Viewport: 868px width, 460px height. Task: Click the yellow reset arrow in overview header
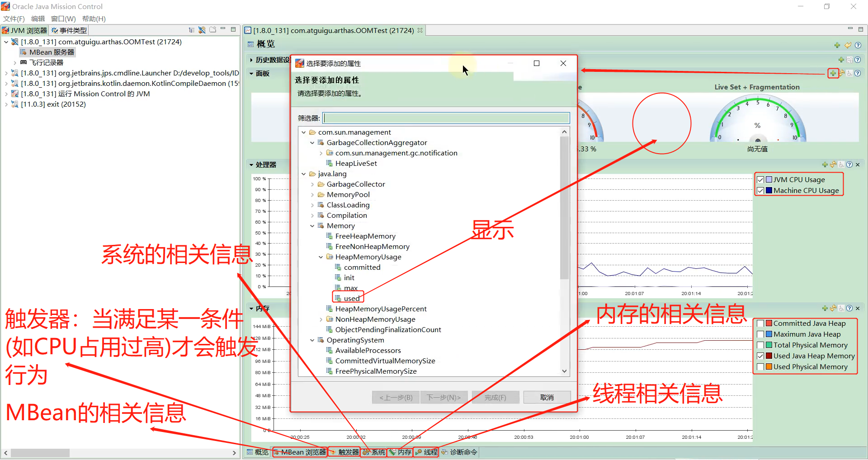click(848, 45)
